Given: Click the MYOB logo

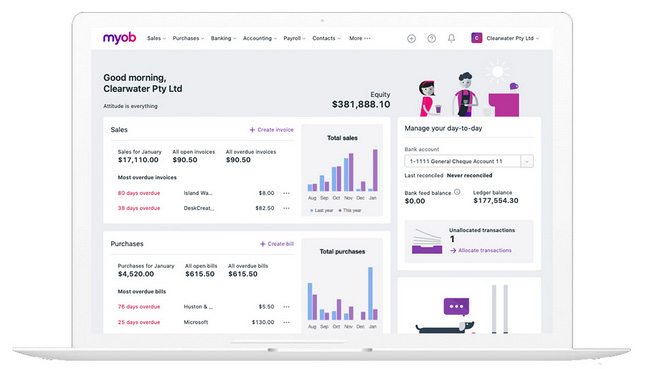Looking at the screenshot, I should pos(119,38).
